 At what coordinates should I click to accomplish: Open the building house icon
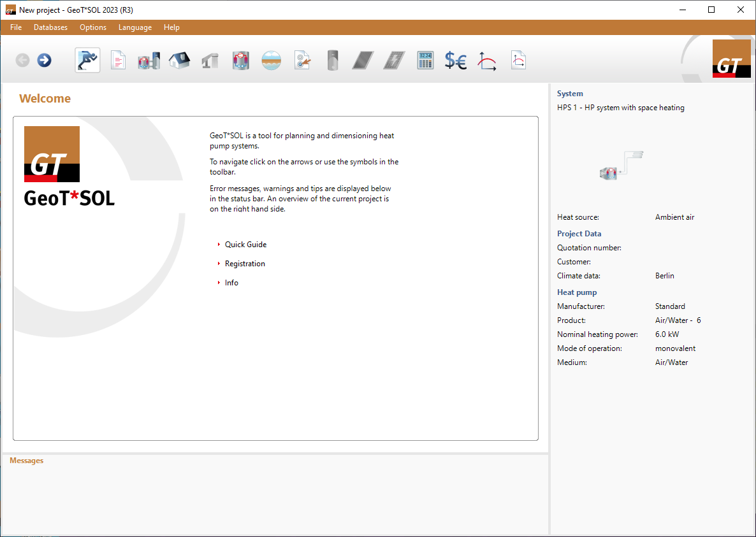point(179,61)
